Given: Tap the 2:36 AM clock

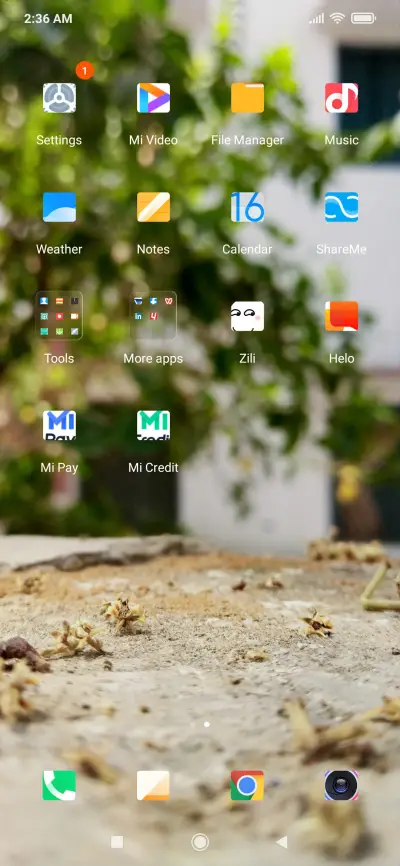Looking at the screenshot, I should point(48,19).
